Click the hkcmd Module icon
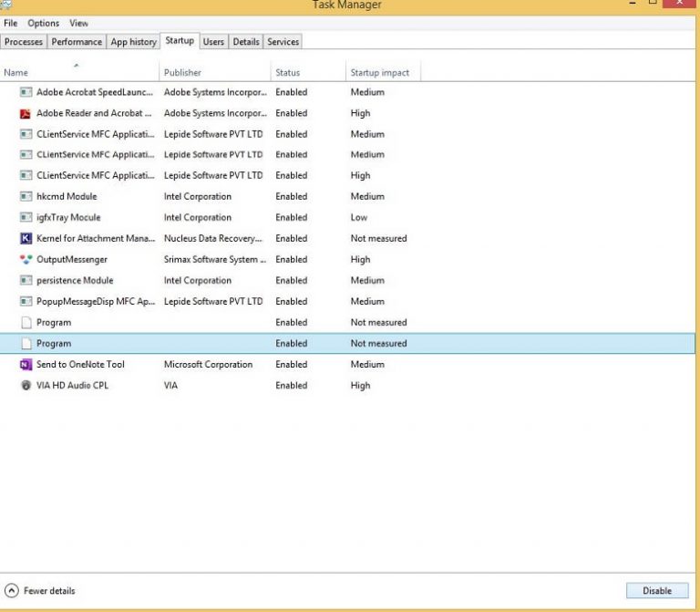 pos(26,197)
